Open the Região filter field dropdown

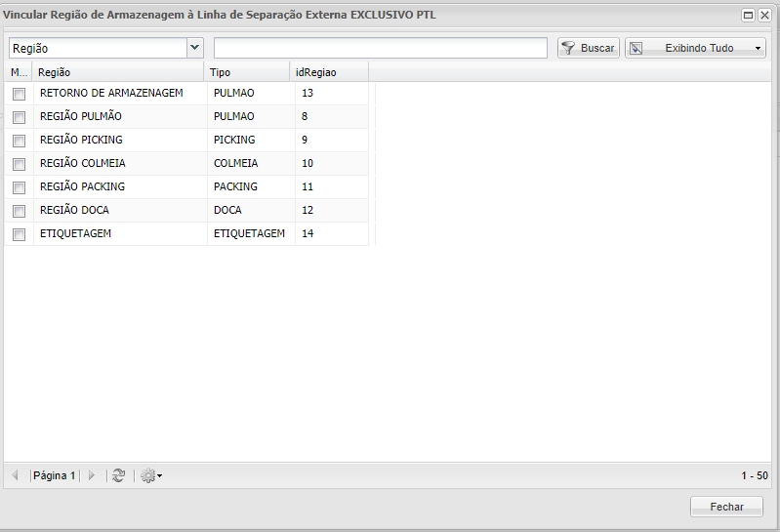(194, 48)
